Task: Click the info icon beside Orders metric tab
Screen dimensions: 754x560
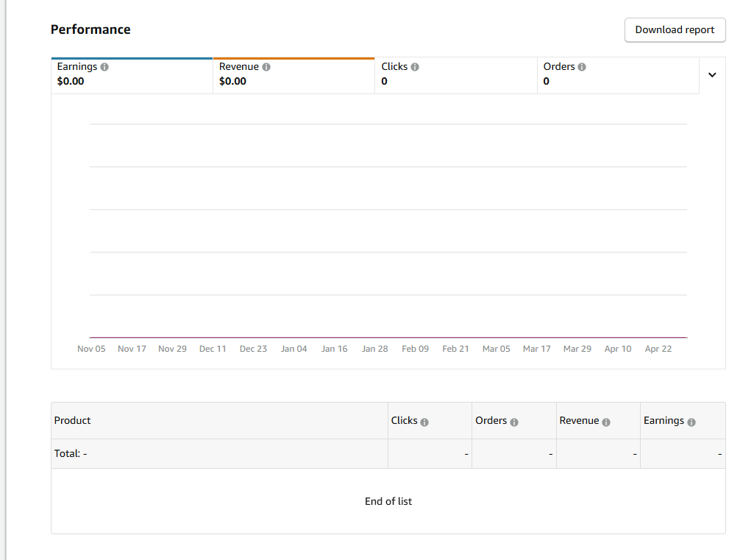Action: click(582, 67)
